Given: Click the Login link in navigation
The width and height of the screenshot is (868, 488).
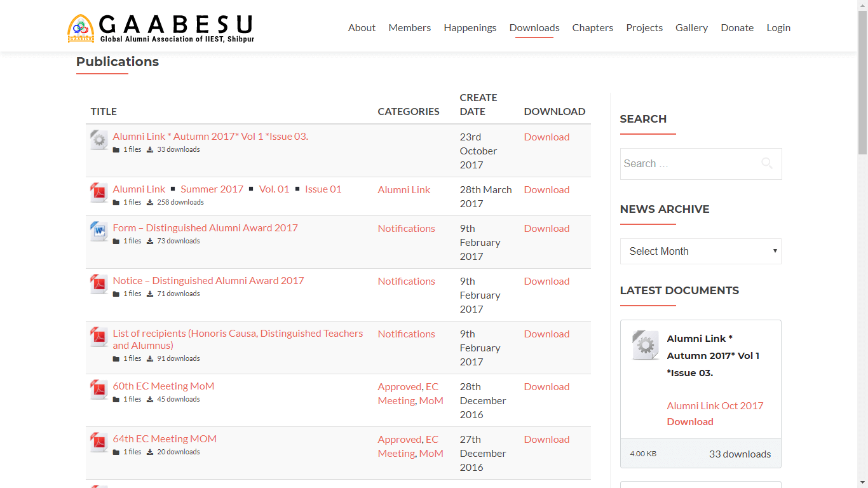Looking at the screenshot, I should [x=778, y=28].
